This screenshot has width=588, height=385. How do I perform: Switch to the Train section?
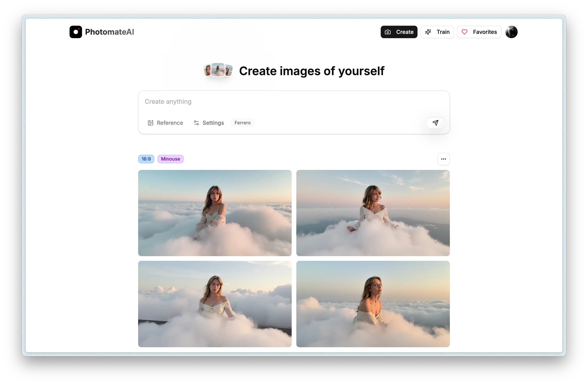(437, 32)
